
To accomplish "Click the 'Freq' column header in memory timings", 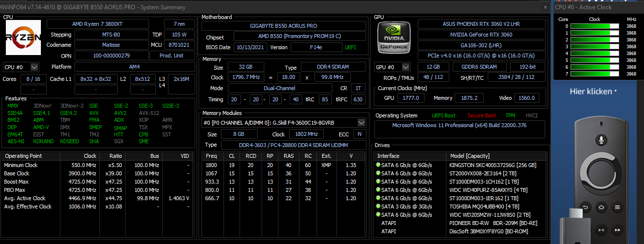I will point(212,156).
